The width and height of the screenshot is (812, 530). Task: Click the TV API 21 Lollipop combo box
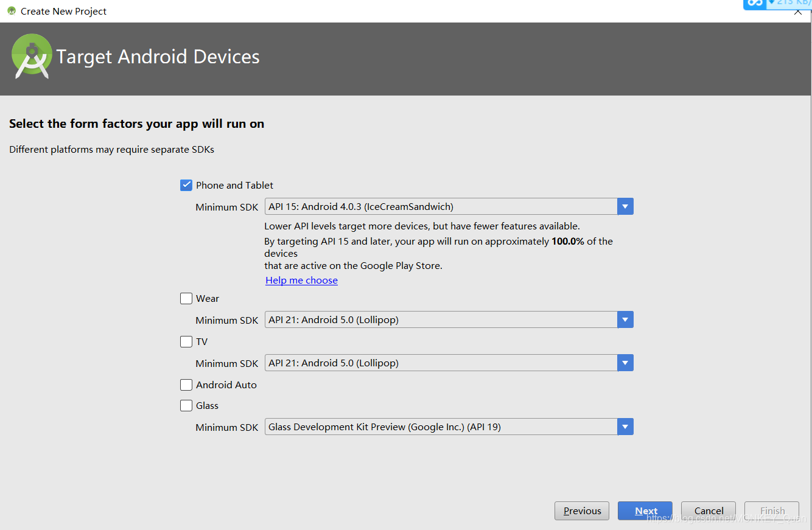pos(449,363)
